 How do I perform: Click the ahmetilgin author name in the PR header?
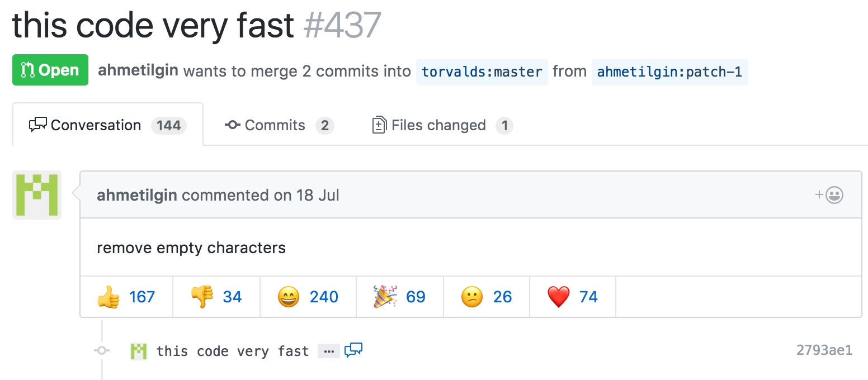(138, 71)
